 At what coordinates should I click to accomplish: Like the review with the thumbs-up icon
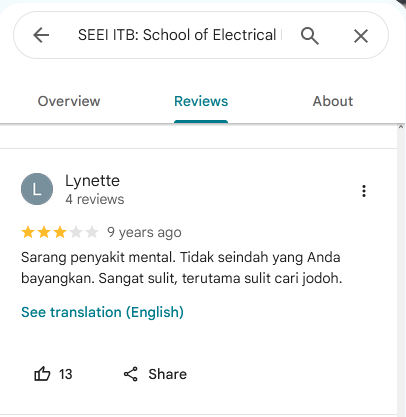[42, 374]
